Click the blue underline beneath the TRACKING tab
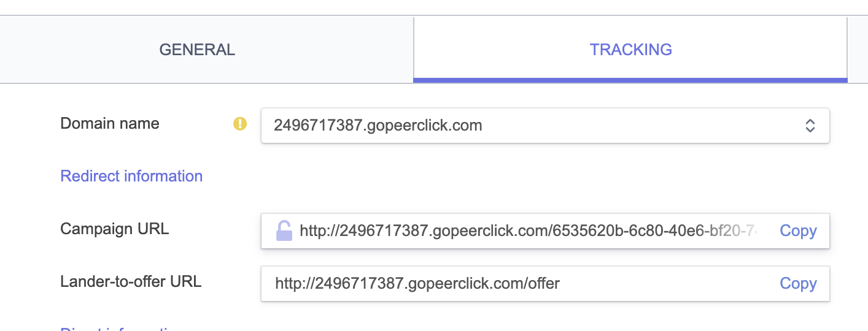The width and height of the screenshot is (868, 331). [630, 80]
